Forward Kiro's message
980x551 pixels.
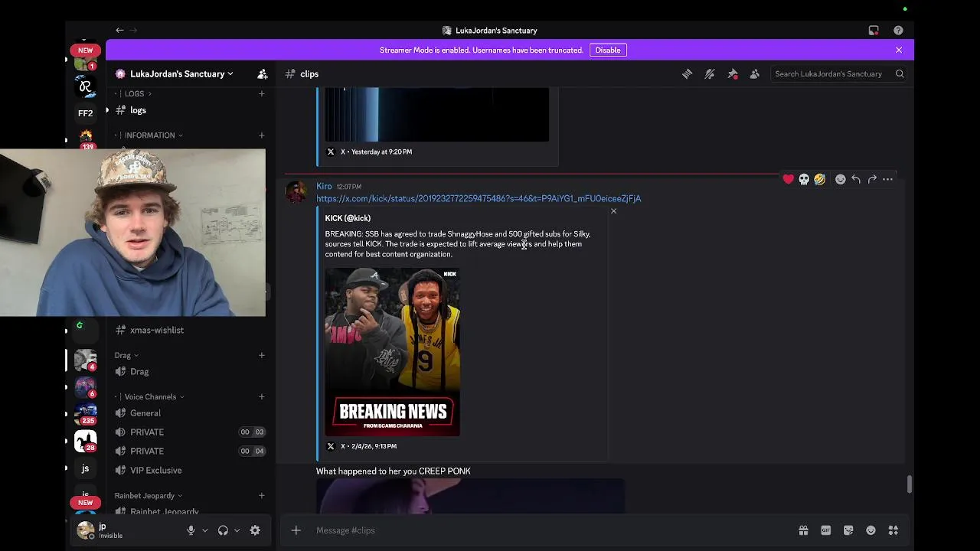point(872,179)
